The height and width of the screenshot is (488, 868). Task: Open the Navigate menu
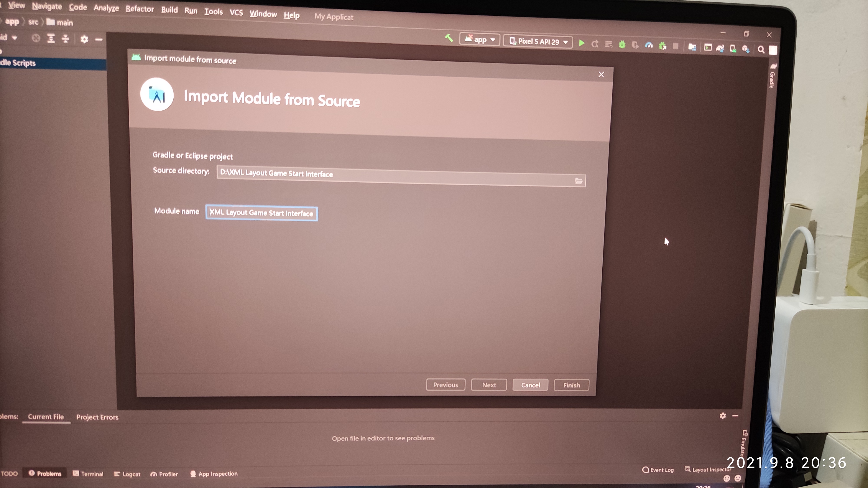[47, 6]
